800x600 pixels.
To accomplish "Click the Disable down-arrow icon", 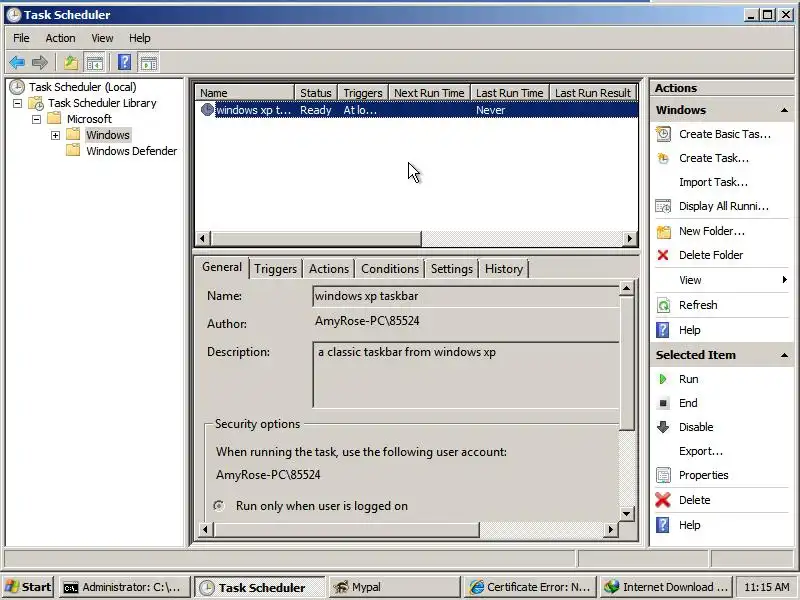I will 663,427.
